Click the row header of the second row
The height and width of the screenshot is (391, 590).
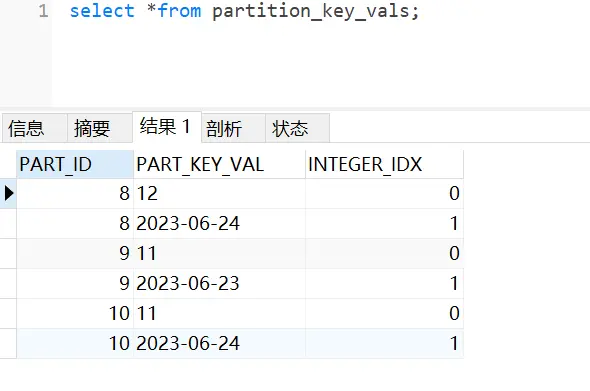coord(8,224)
